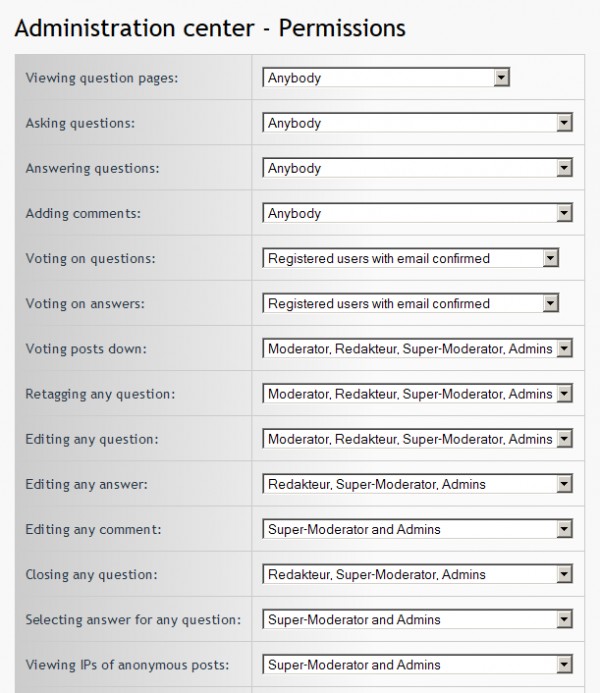Expand the Asking questions permission dropdown
600x693 pixels.
click(x=417, y=123)
